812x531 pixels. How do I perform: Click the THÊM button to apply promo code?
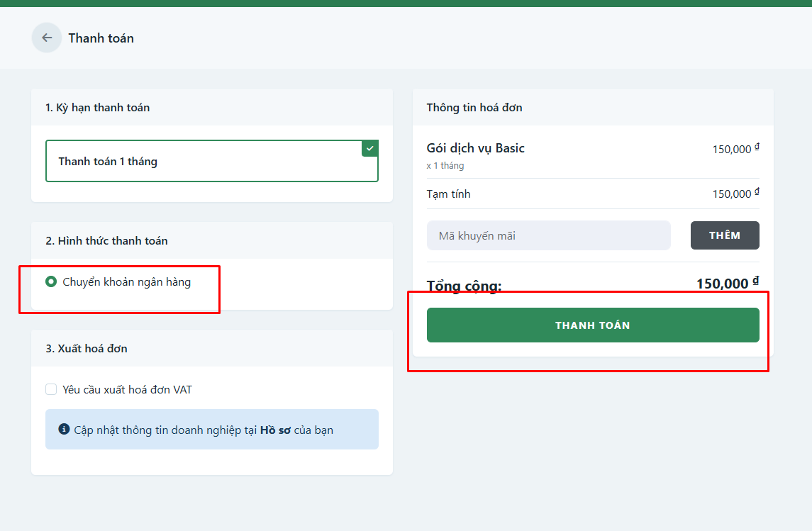pos(725,235)
